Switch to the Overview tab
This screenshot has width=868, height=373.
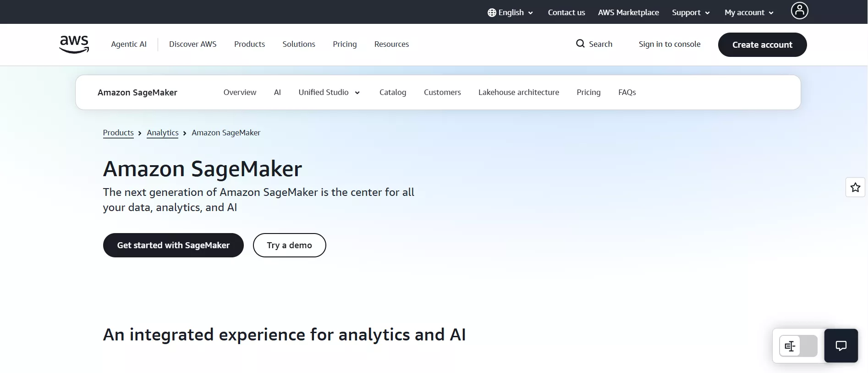pos(240,92)
